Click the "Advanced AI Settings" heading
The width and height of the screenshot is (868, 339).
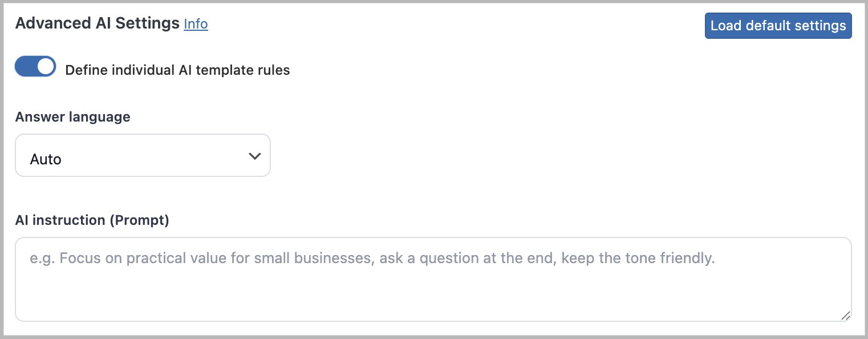[97, 23]
